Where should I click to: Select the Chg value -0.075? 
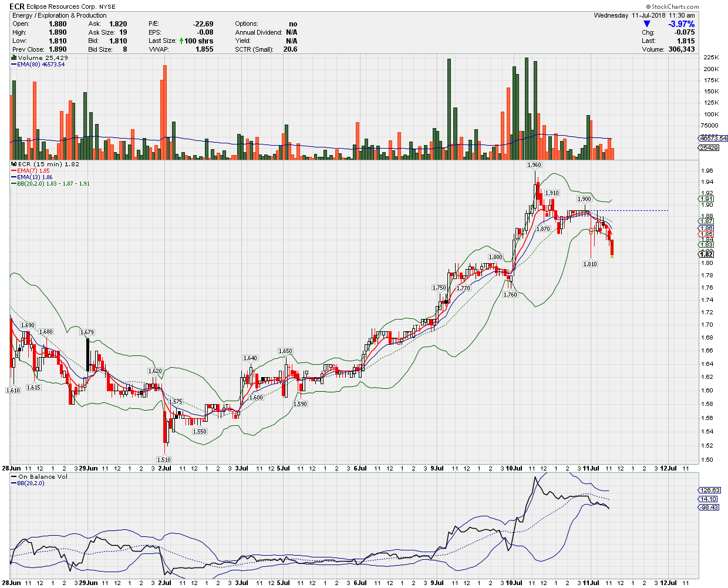point(685,32)
